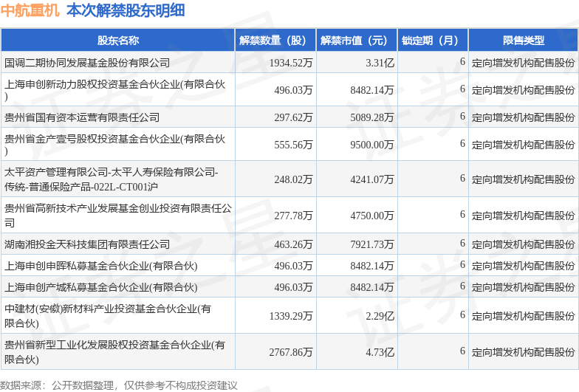Screen dimensions: 579x392
Task: Click the 中航重机 title text
Action: pos(30,10)
